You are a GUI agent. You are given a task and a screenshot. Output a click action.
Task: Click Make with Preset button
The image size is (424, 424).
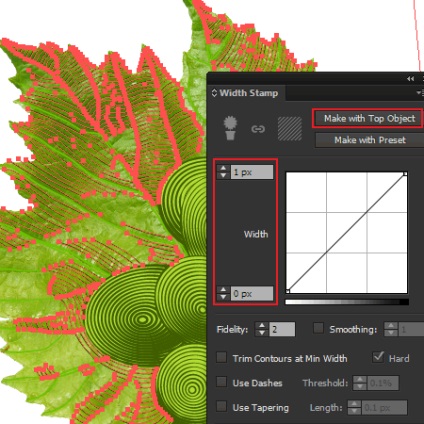pos(369,140)
